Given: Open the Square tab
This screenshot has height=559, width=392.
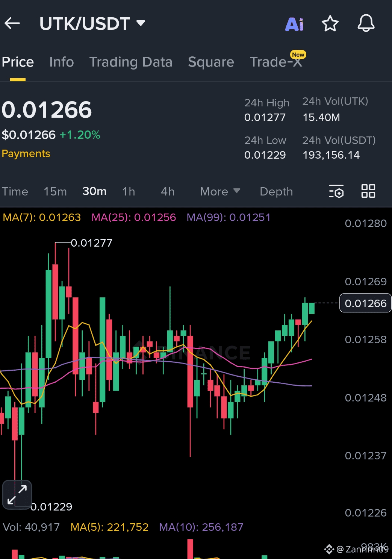Looking at the screenshot, I should tap(211, 62).
